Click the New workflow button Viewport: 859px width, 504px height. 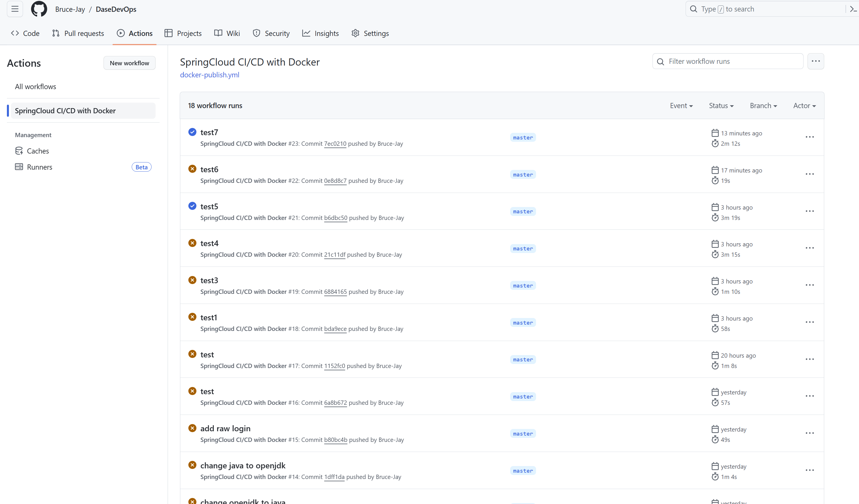129,63
